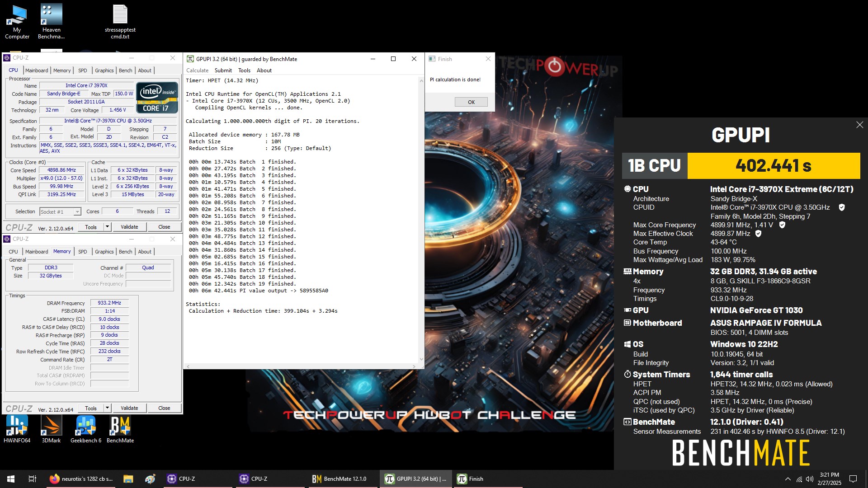Click Validate in lower CPU-Z window
868x488 pixels.
129,408
